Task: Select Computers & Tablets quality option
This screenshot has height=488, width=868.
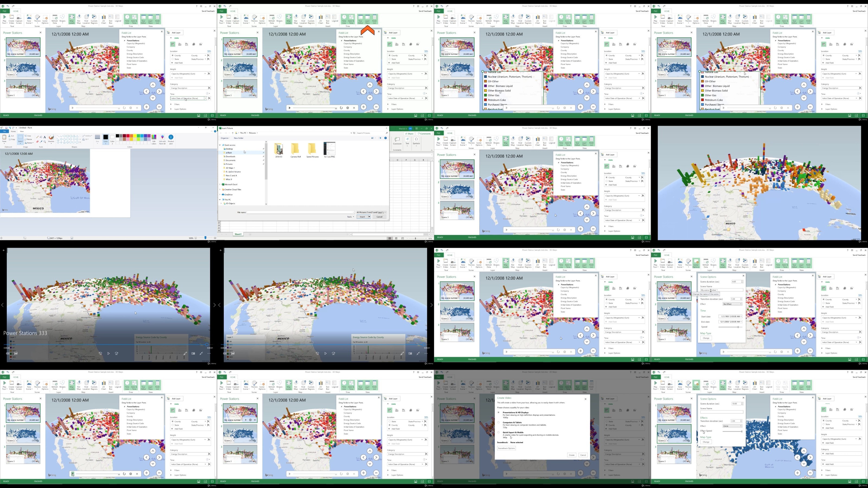Action: [x=499, y=422]
